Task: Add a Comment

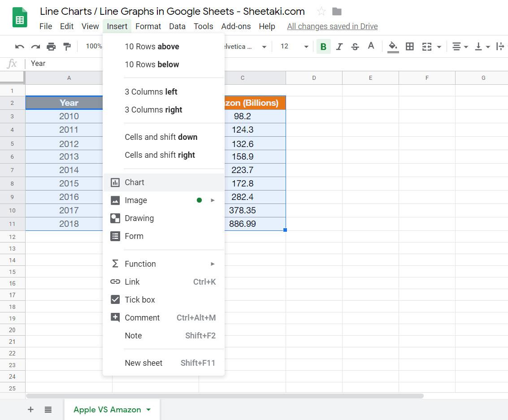Action: coord(142,317)
